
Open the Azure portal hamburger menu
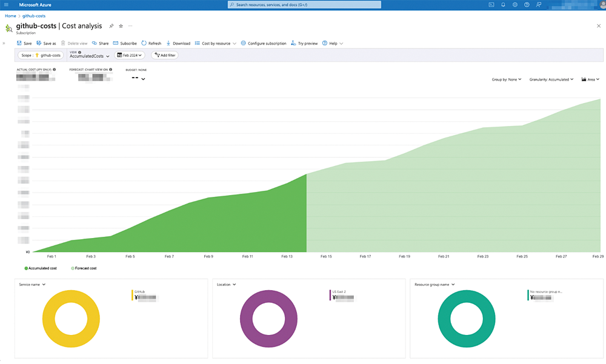(x=6, y=4)
